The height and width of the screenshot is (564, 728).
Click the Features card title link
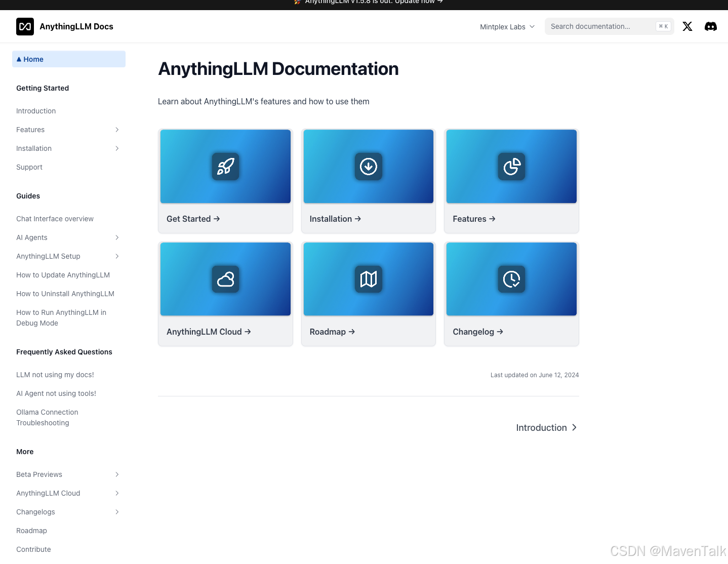point(474,219)
